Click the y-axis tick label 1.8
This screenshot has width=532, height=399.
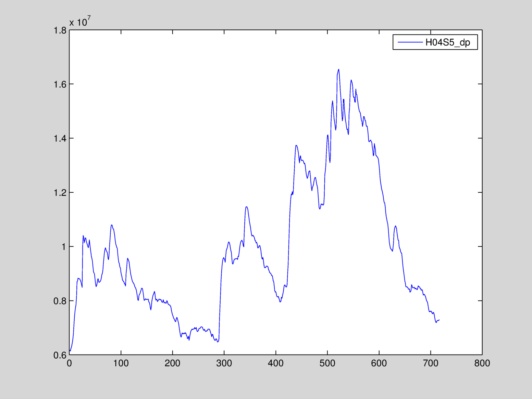tap(60, 30)
